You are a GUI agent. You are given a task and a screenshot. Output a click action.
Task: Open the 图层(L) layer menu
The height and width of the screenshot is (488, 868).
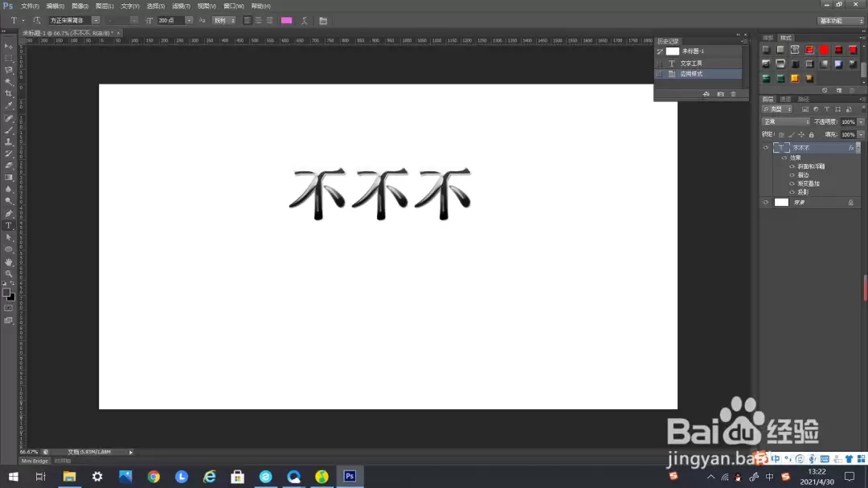click(104, 6)
